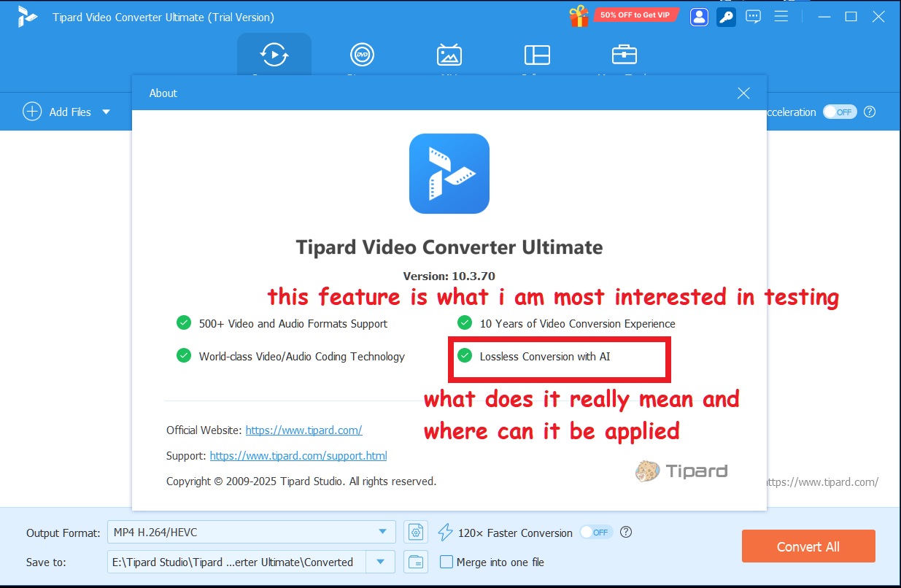Click the About dialog title text
Image resolution: width=901 pixels, height=588 pixels.
point(163,93)
